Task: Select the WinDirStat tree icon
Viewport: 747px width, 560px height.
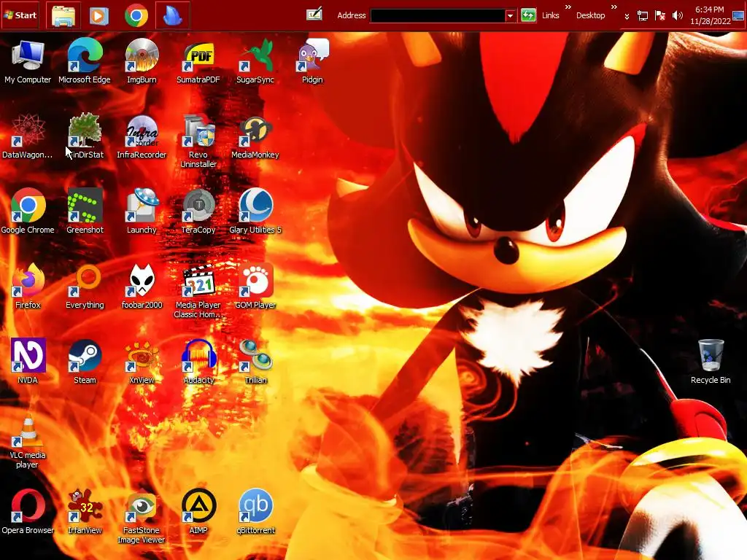Action: (85, 136)
